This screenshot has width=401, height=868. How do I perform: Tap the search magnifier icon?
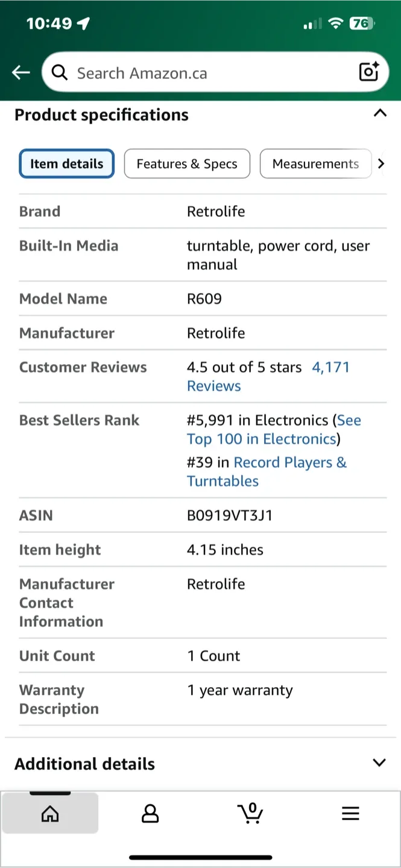coord(59,73)
